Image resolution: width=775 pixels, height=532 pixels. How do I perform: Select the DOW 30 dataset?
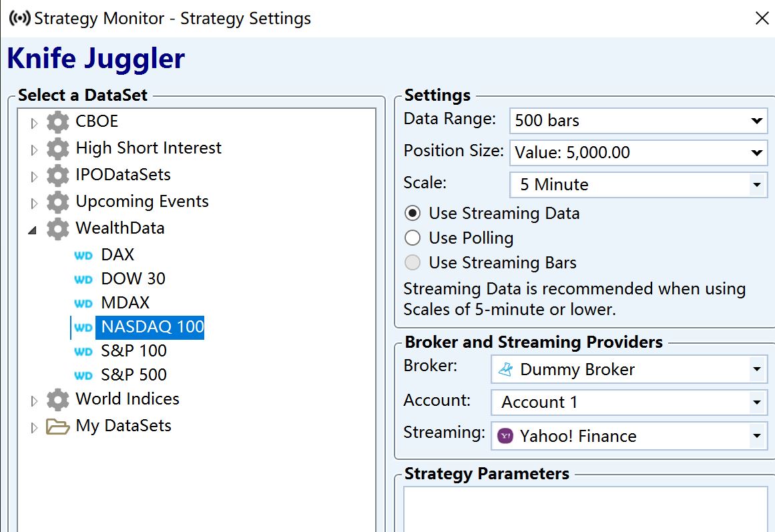point(133,279)
